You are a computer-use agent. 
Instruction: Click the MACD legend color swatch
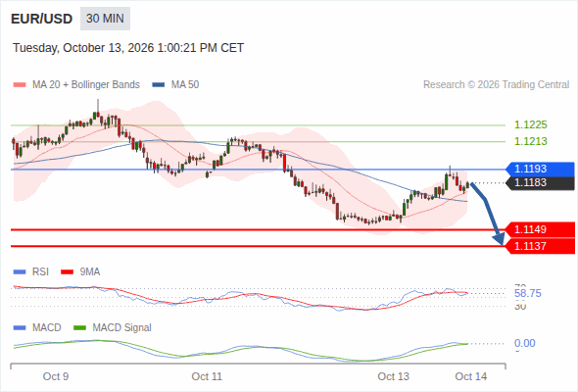point(20,328)
